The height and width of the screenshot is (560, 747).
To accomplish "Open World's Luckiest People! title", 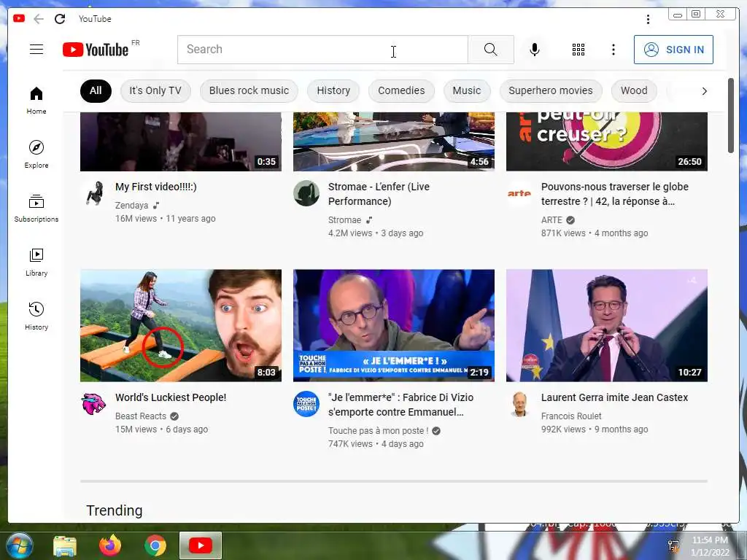I will pos(171,397).
